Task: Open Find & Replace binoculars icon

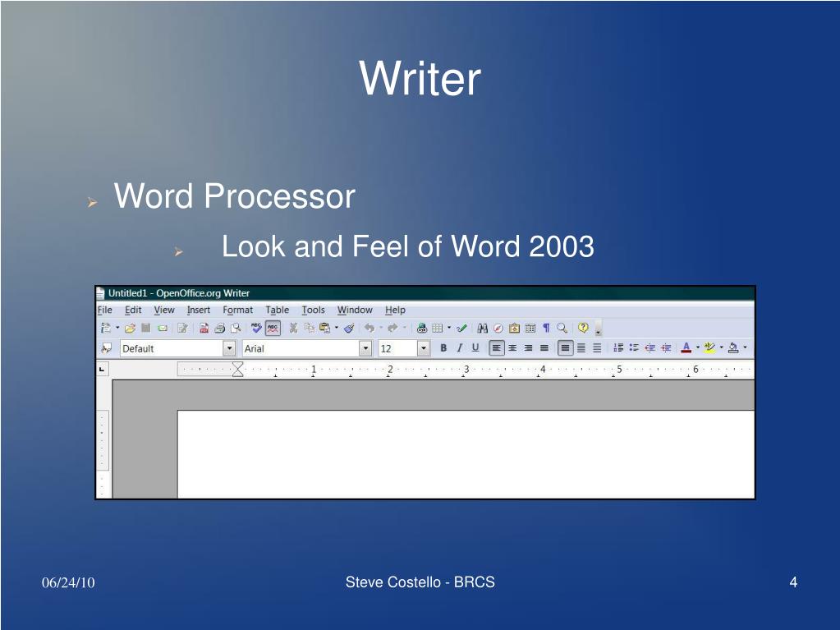Action: point(482,328)
